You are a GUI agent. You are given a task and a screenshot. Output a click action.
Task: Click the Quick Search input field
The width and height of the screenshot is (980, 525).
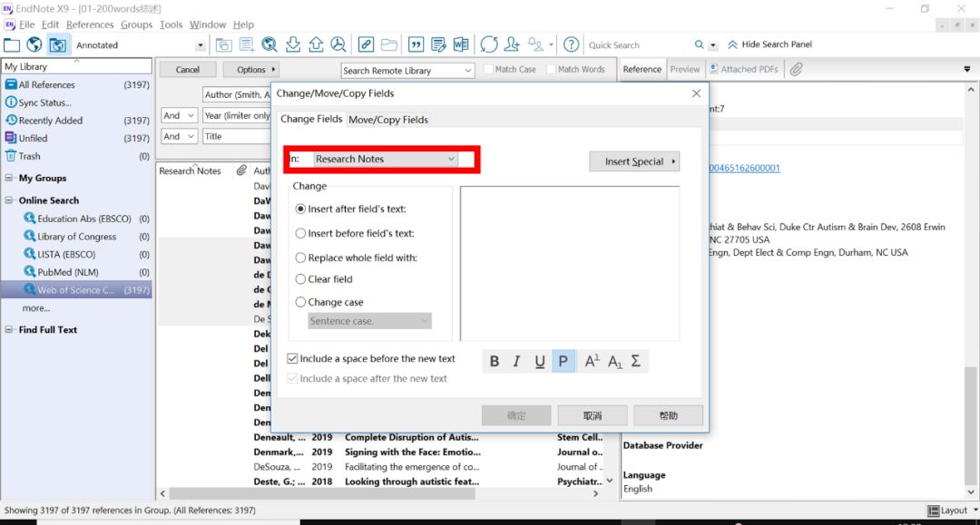pos(638,45)
